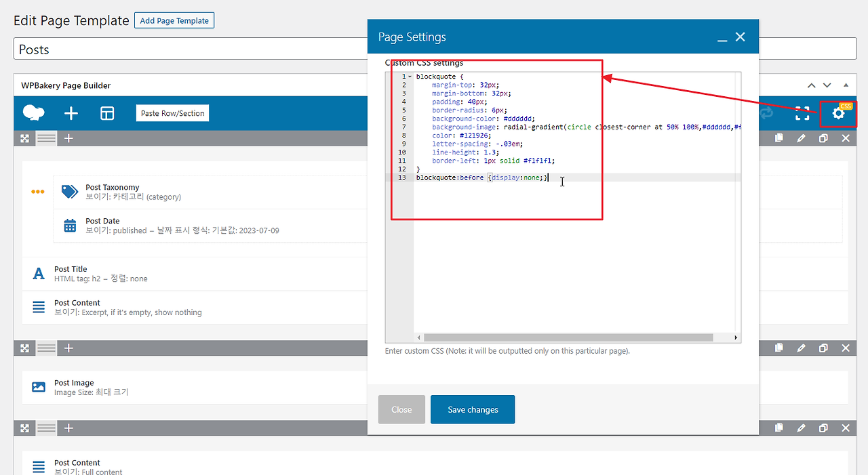Click the move handle of the Full content row
This screenshot has height=475, width=868.
click(x=25, y=428)
